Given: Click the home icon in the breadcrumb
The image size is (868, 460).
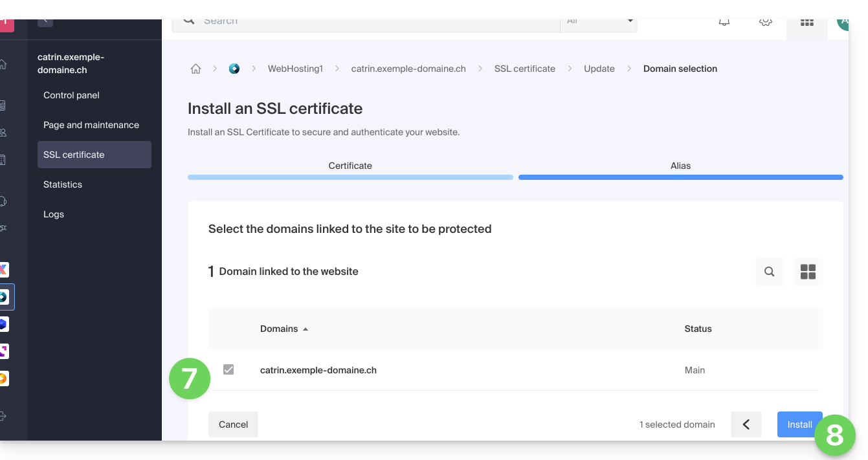Looking at the screenshot, I should coord(195,69).
